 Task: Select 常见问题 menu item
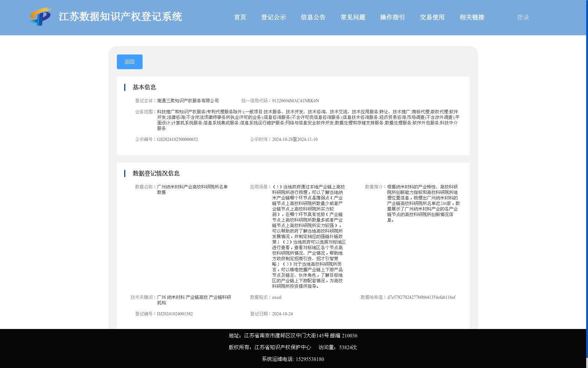pos(353,17)
